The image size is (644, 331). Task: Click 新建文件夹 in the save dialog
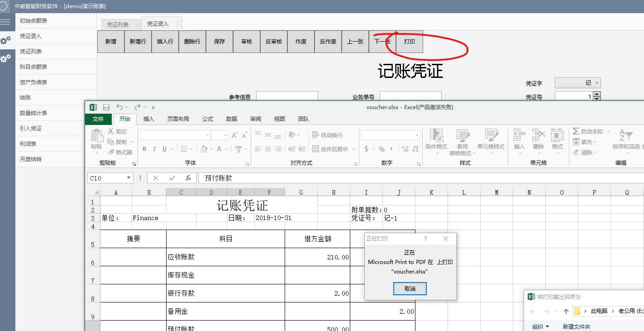point(577,326)
